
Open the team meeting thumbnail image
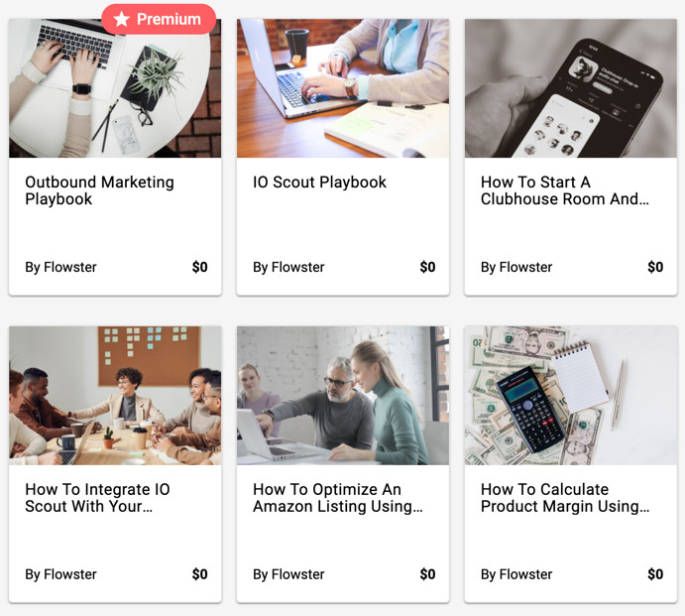pos(115,395)
